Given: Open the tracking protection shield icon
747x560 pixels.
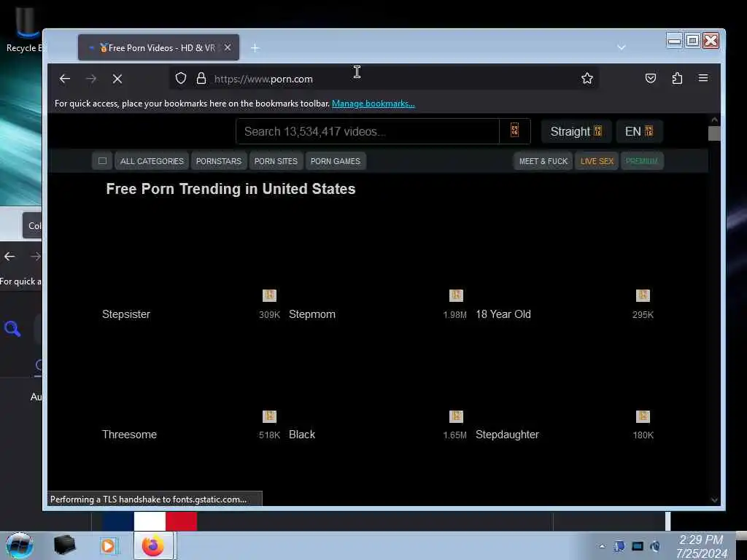Looking at the screenshot, I should tap(181, 79).
